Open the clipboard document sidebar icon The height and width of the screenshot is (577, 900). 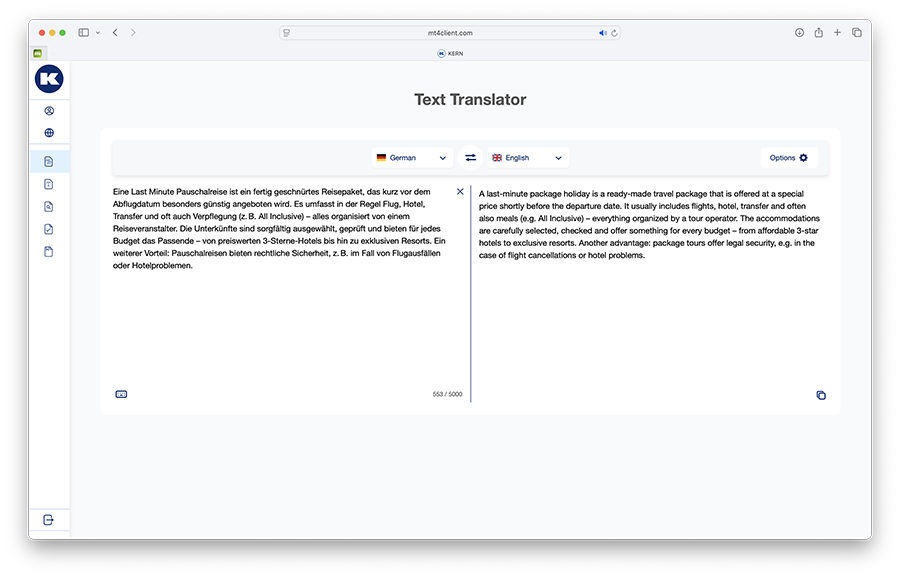point(49,251)
